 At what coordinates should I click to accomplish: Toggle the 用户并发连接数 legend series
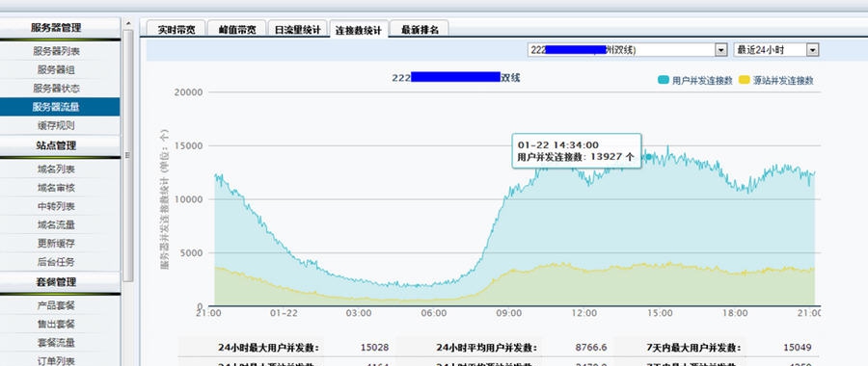tap(695, 80)
